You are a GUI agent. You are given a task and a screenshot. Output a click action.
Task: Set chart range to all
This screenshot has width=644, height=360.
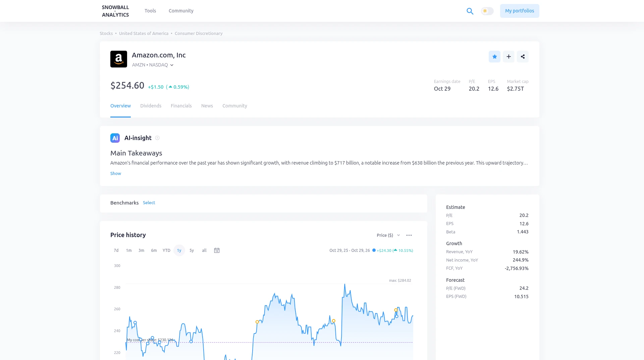pos(204,251)
